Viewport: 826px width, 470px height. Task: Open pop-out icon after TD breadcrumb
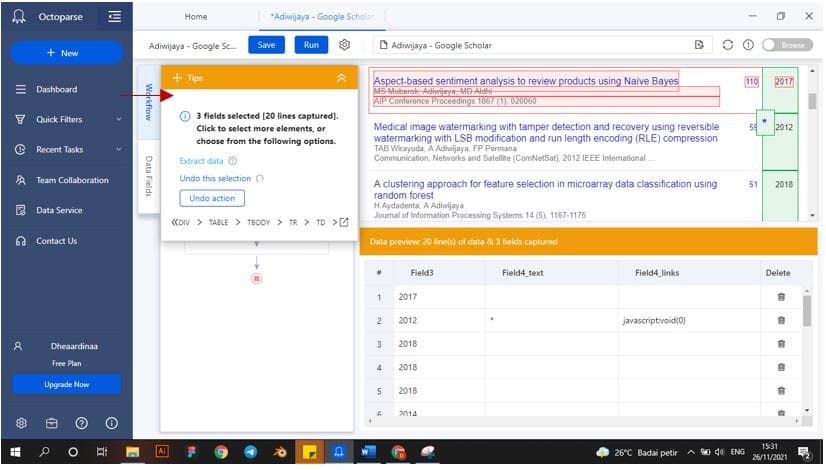[343, 222]
